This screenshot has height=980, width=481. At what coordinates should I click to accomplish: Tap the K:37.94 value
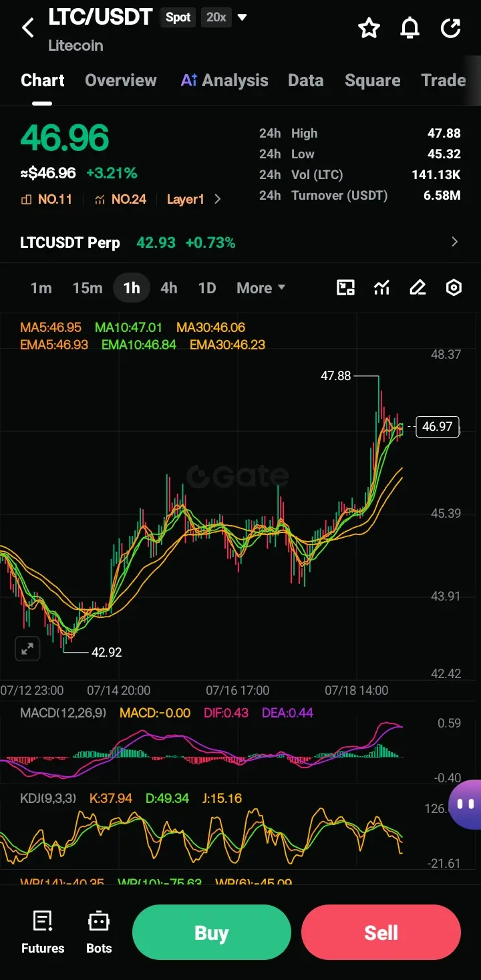click(111, 798)
